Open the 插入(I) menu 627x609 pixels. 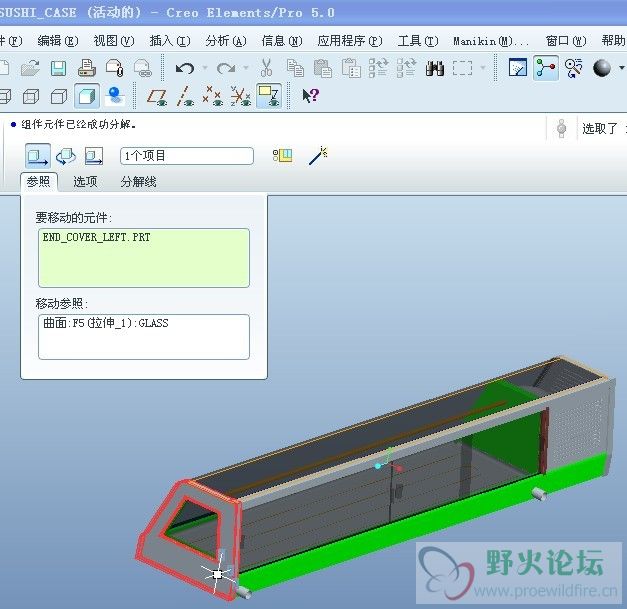click(170, 40)
